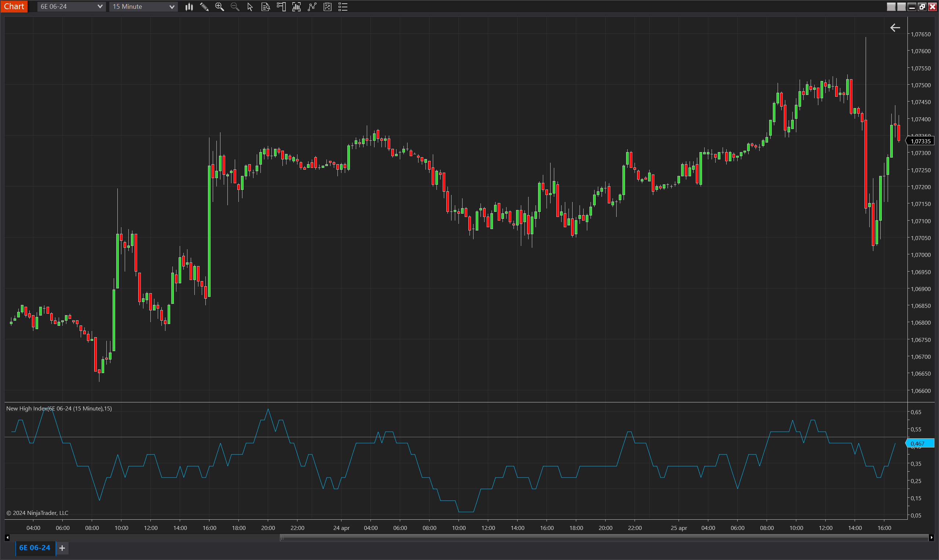Click the 0,25 indicator axis label

point(916,481)
